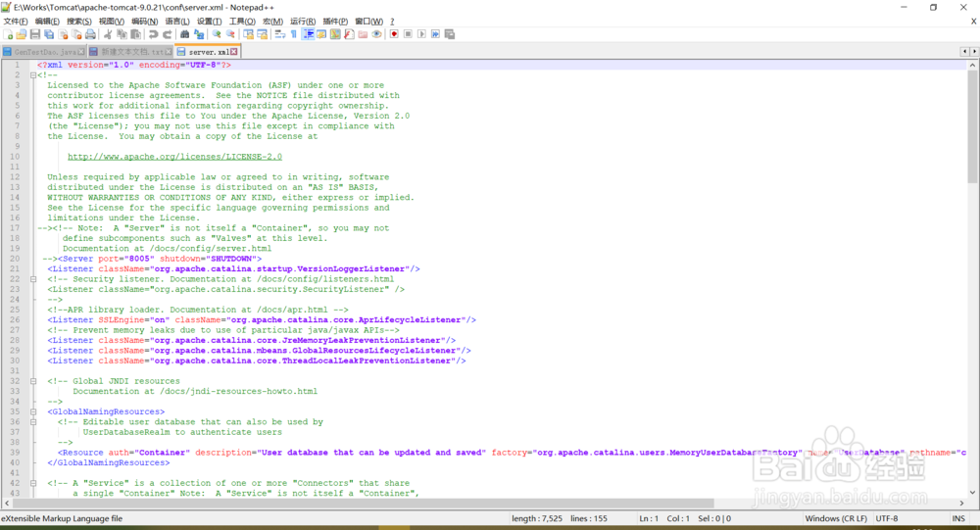Open the Function List panel icon
The width and height of the screenshot is (980, 530).
click(350, 34)
